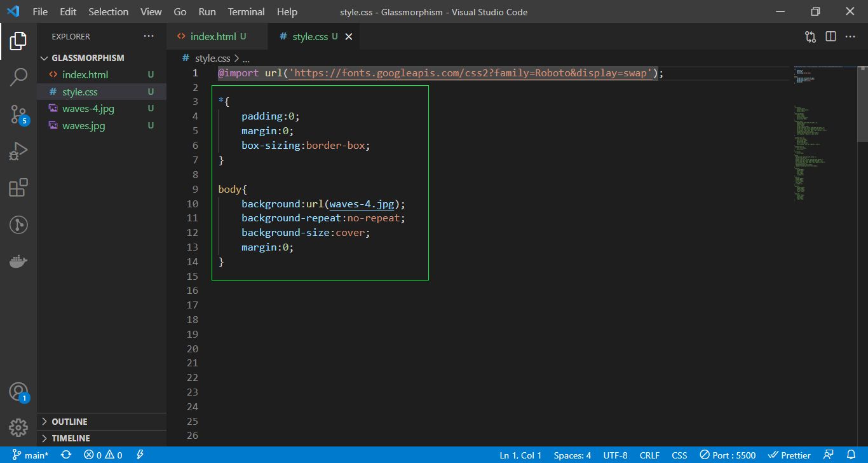The image size is (868, 463).
Task: Split the editor to the right
Action: [831, 37]
